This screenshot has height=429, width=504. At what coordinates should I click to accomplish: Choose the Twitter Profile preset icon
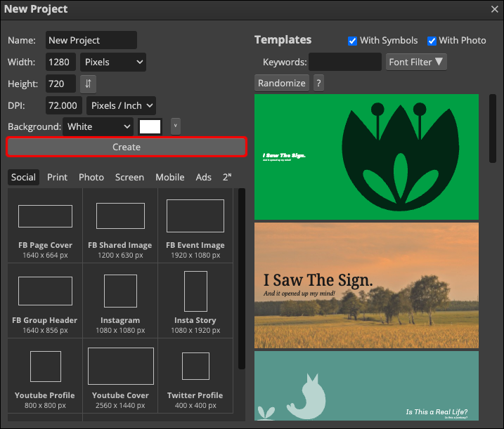point(195,366)
